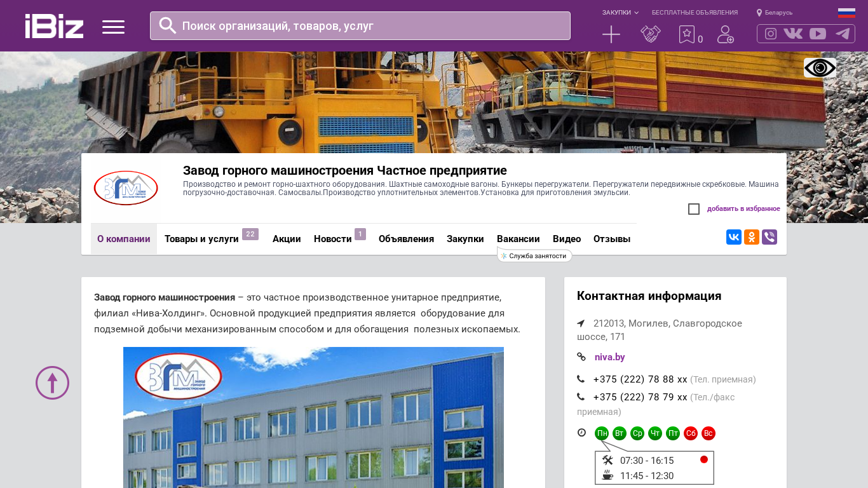The height and width of the screenshot is (488, 868).
Task: Click the fax phone +375 (222) 78 79 xx
Action: pos(641,397)
